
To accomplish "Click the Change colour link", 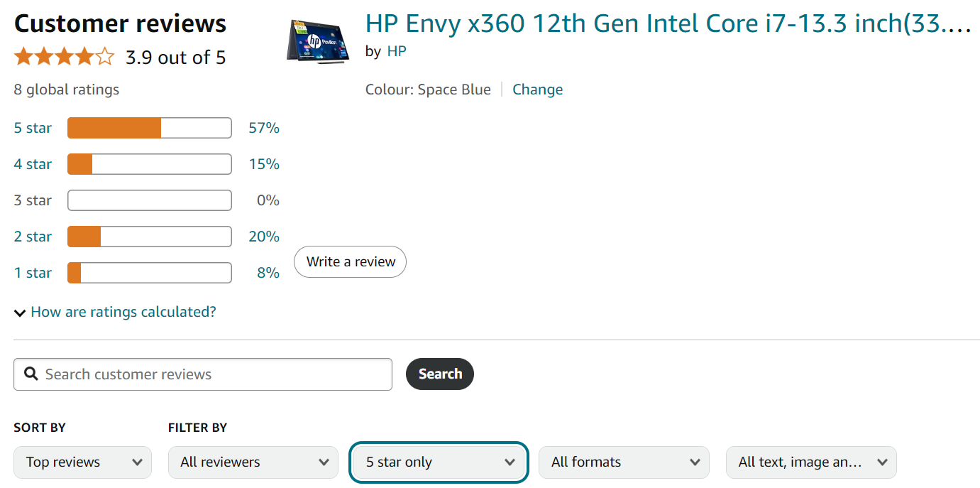I will 538,90.
